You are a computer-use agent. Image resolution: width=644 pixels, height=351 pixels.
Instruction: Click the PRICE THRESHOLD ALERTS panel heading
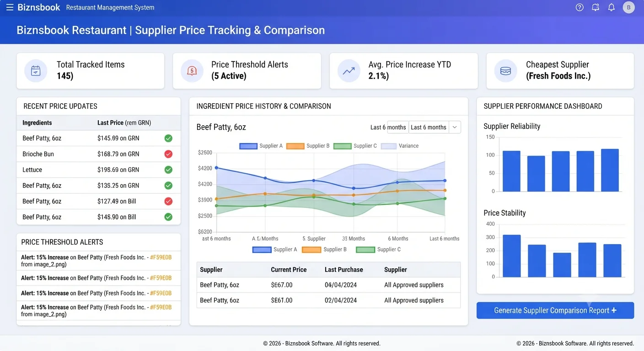(x=62, y=242)
